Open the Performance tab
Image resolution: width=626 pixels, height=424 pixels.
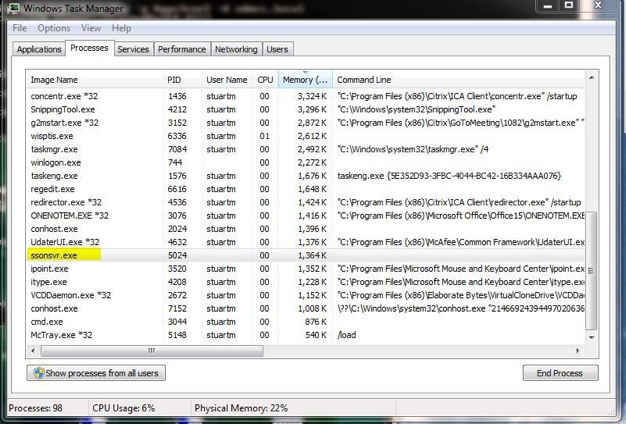[182, 49]
